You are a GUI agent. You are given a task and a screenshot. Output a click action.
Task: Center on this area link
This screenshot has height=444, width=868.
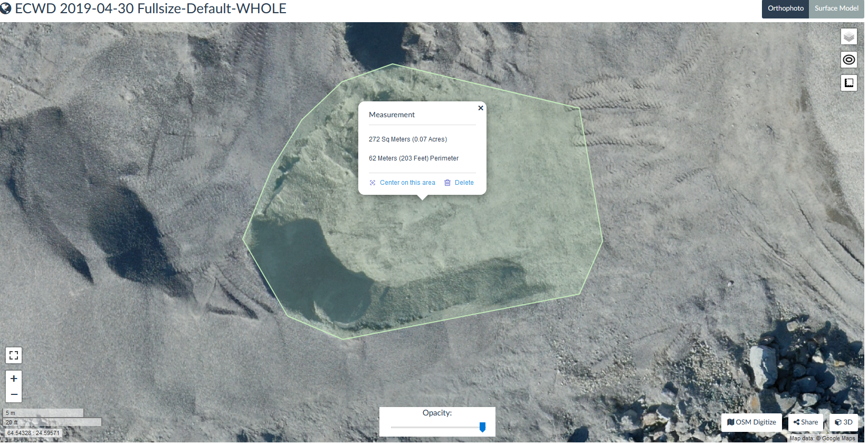click(403, 183)
